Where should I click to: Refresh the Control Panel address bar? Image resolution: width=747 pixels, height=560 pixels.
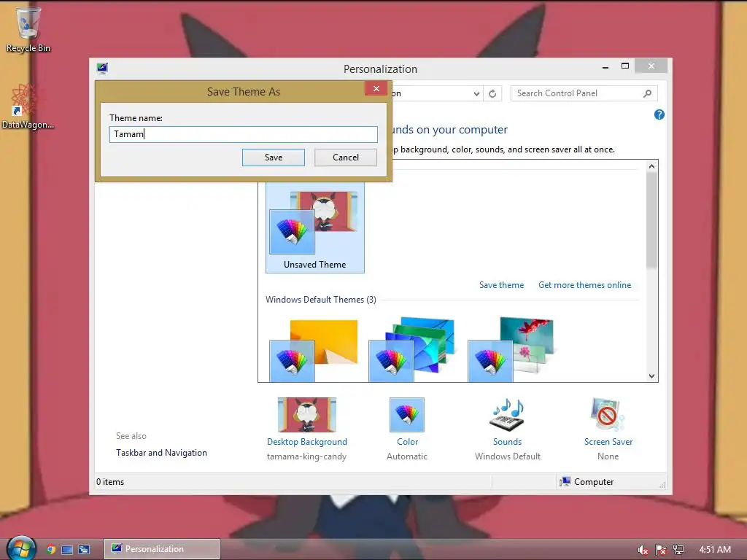pos(492,93)
